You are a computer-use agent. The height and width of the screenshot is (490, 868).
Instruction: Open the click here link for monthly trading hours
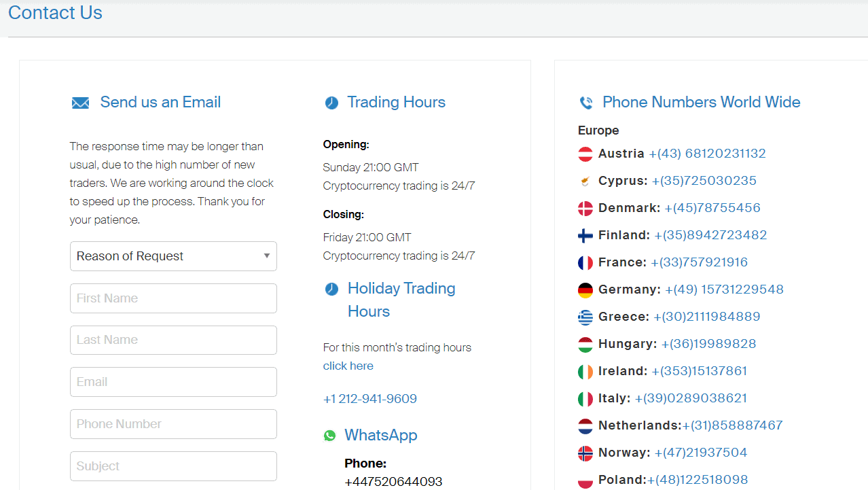click(348, 366)
